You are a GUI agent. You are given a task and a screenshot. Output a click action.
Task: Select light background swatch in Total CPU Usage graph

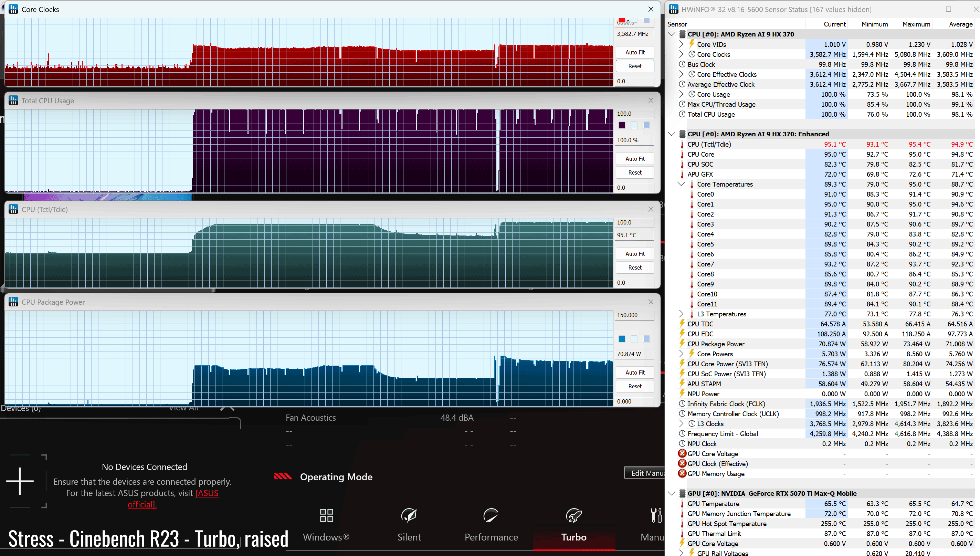634,125
